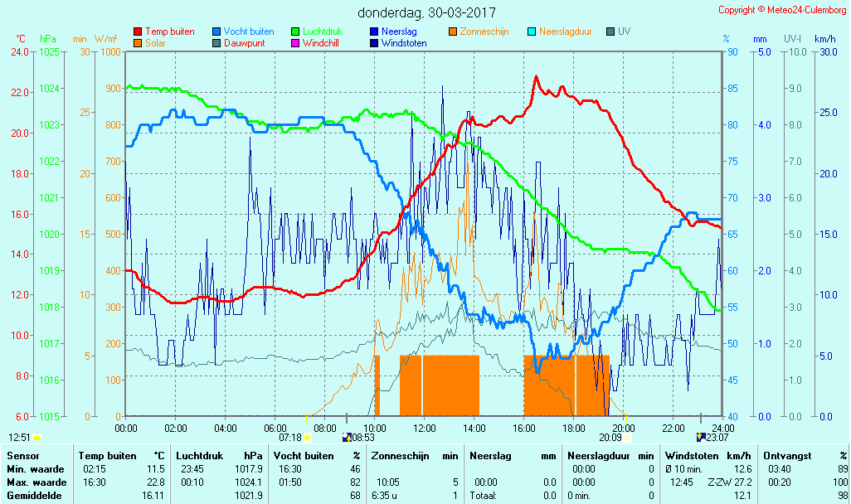Click the orange Zonneschijn legend square
The height and width of the screenshot is (504, 851).
(x=453, y=31)
